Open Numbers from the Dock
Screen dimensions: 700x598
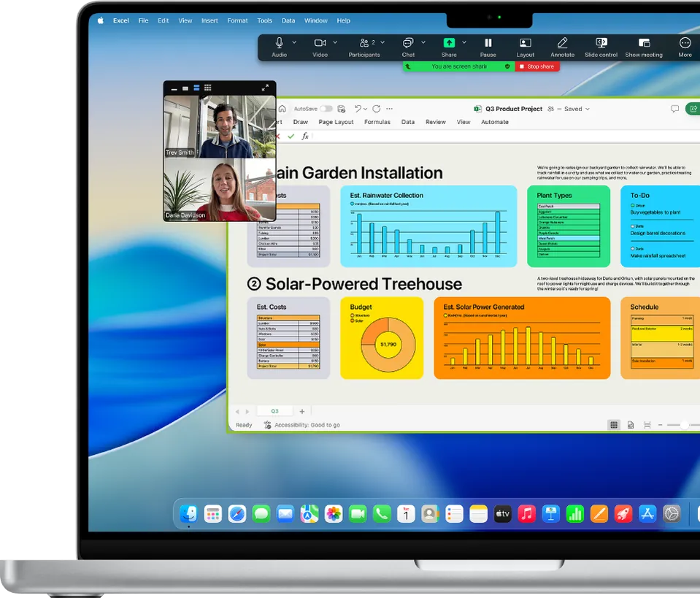575,514
